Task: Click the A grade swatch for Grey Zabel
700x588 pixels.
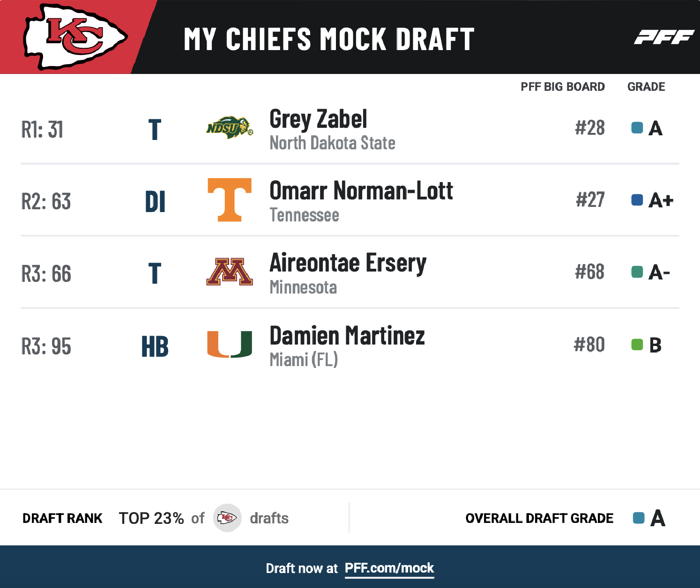Action: [x=637, y=128]
